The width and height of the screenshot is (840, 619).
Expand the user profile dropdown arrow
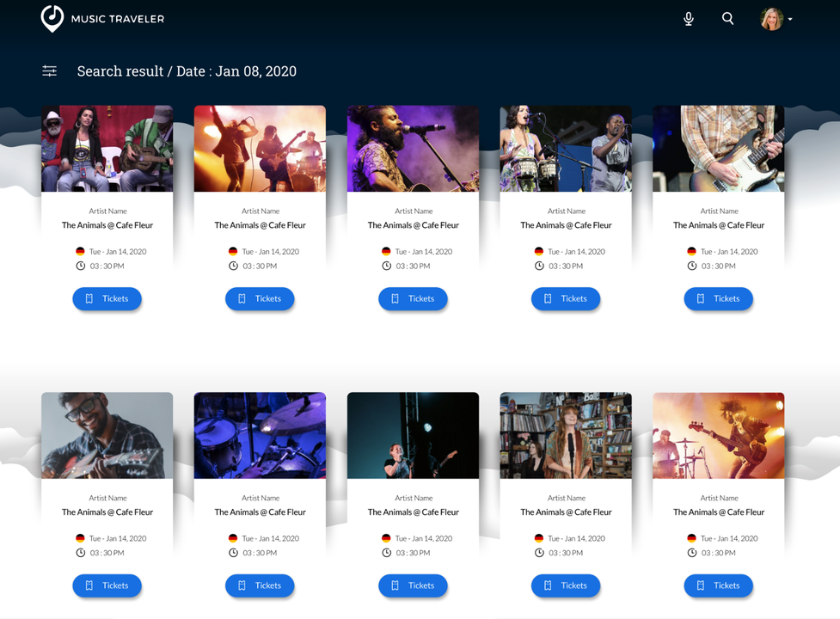tap(790, 19)
